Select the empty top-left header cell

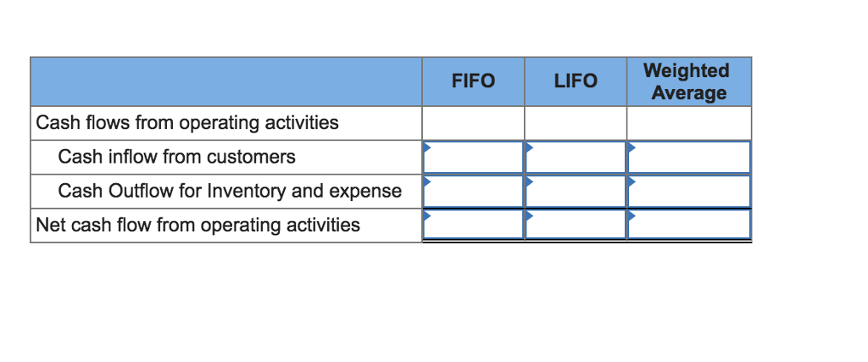pos(225,81)
